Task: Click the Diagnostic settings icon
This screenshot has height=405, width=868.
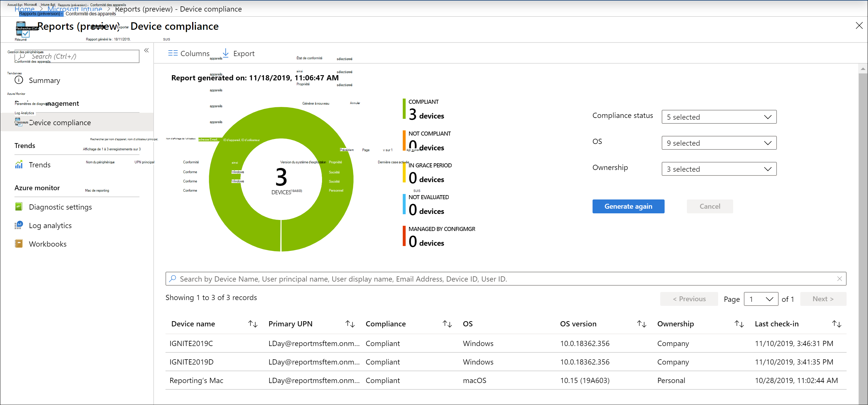Action: pos(19,206)
